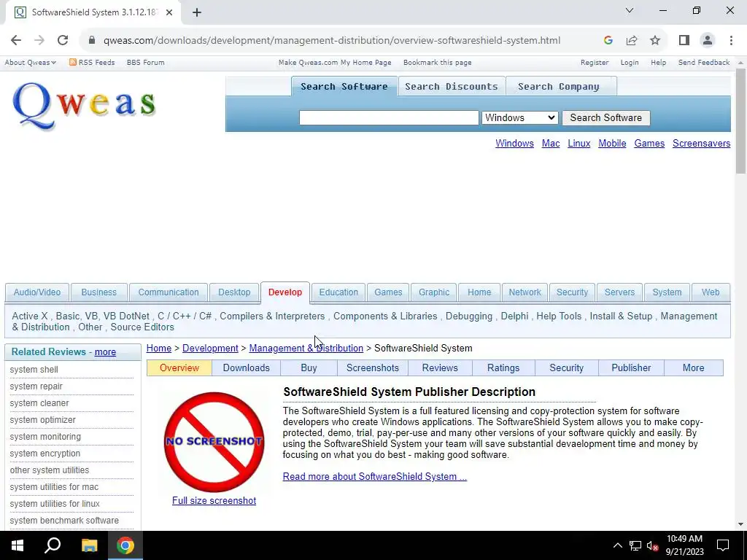This screenshot has width=747, height=560.
Task: Click the Search Software button
Action: point(606,117)
